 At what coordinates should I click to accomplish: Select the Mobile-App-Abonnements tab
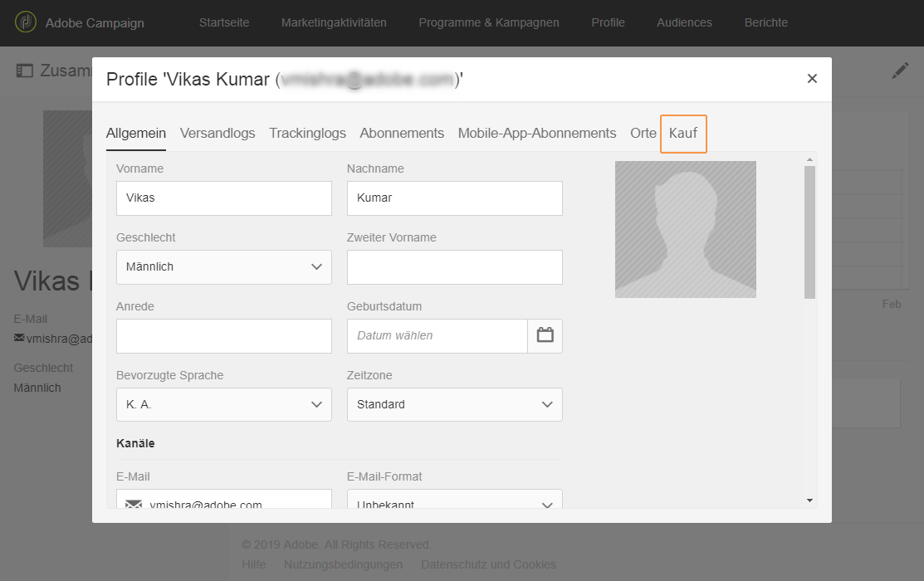pyautogui.click(x=537, y=133)
